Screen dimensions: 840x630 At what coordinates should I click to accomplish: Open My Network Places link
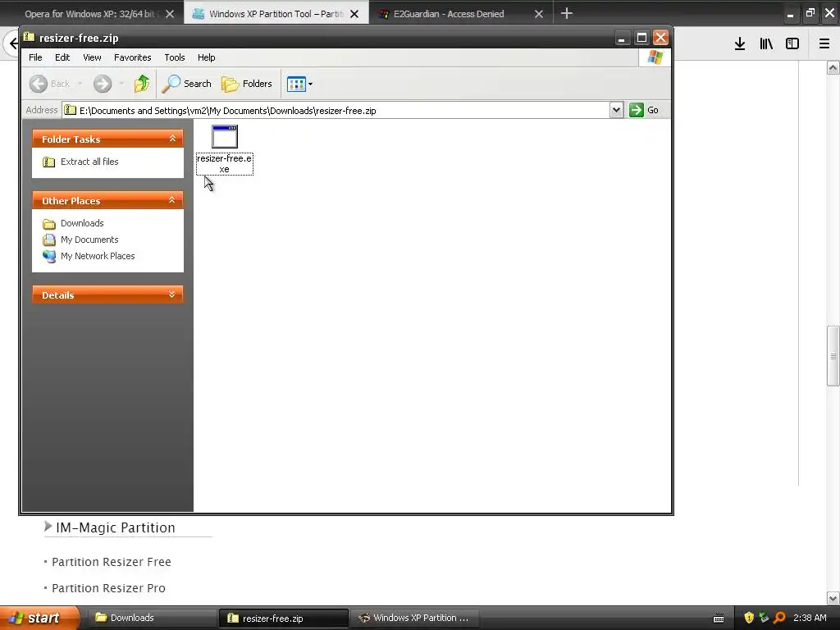pos(98,256)
